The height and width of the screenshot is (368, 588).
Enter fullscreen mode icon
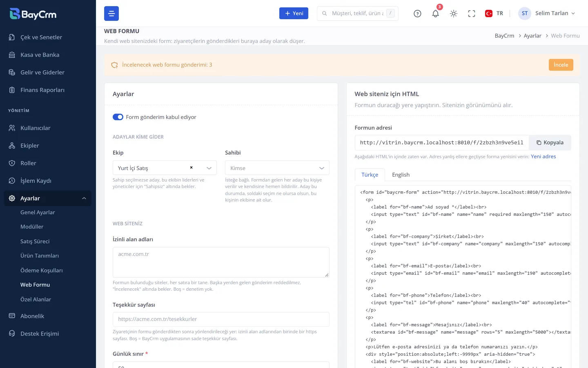pyautogui.click(x=472, y=13)
